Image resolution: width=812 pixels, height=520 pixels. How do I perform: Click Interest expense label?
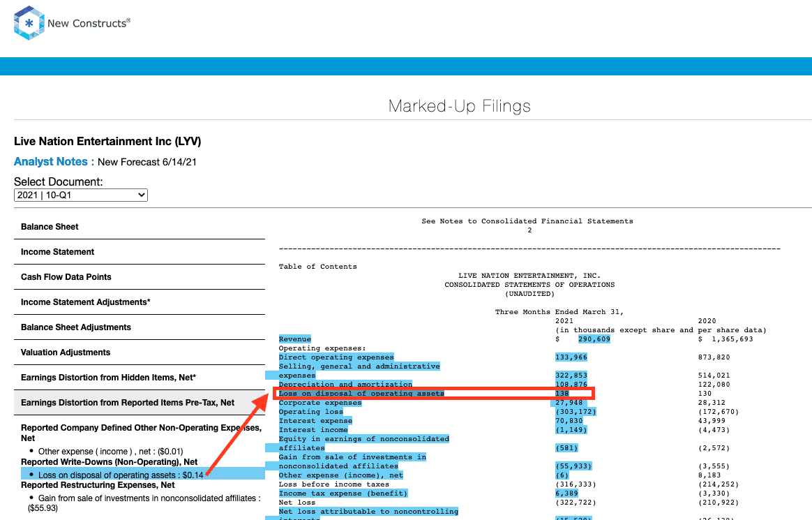[x=315, y=421]
